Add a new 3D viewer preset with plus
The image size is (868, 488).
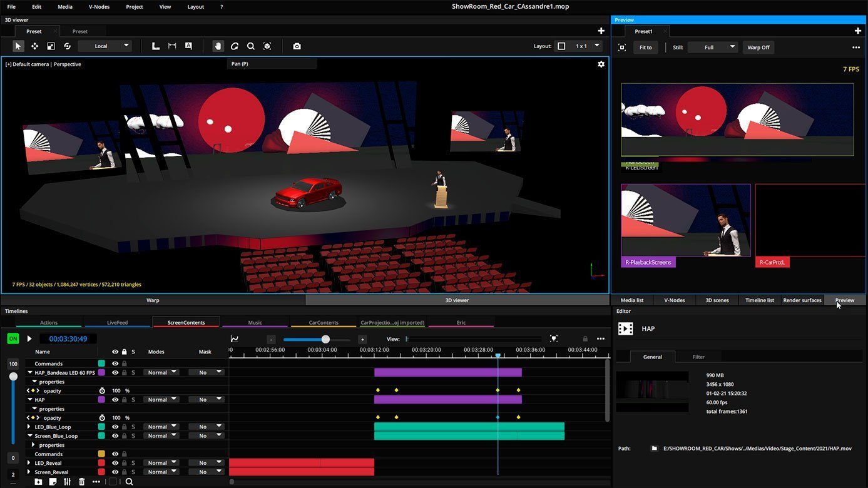coord(601,31)
